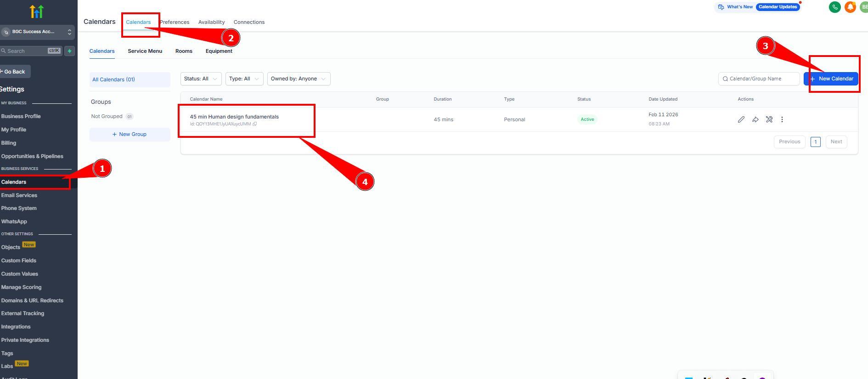The height and width of the screenshot is (379, 868).
Task: Click the share arrow icon in Actions
Action: pos(755,119)
